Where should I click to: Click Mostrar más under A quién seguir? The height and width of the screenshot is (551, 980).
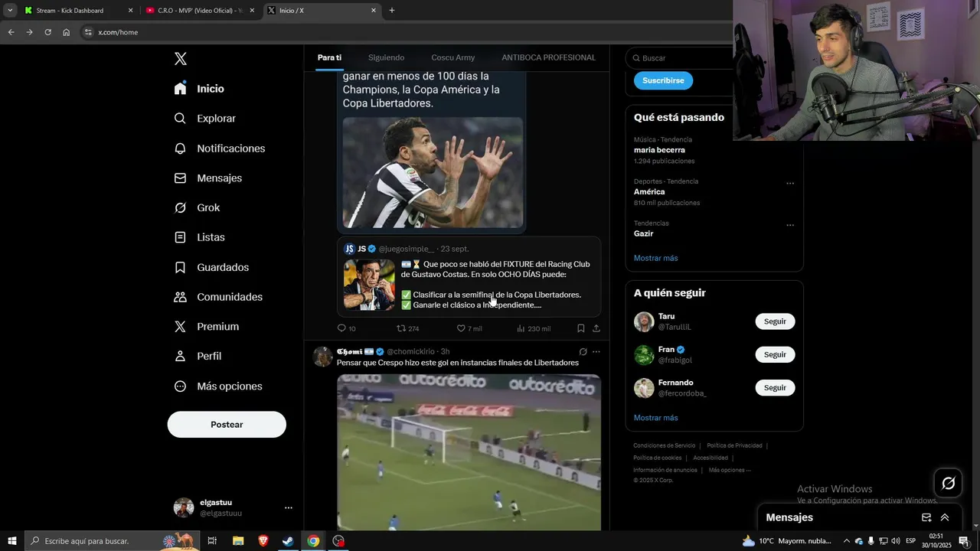656,418
